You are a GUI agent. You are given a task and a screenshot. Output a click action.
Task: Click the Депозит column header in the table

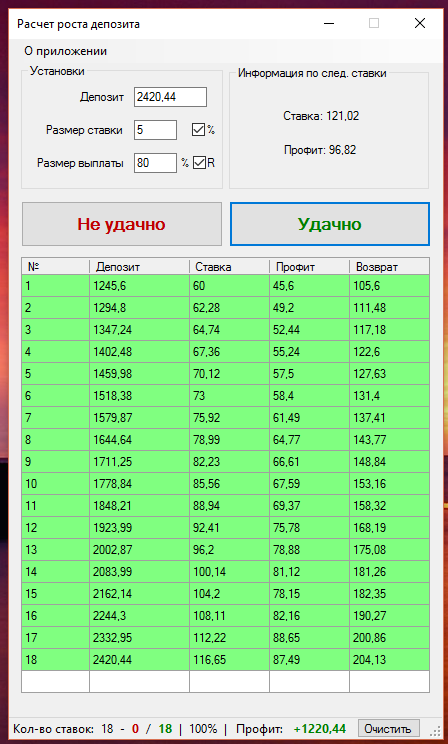(x=139, y=267)
